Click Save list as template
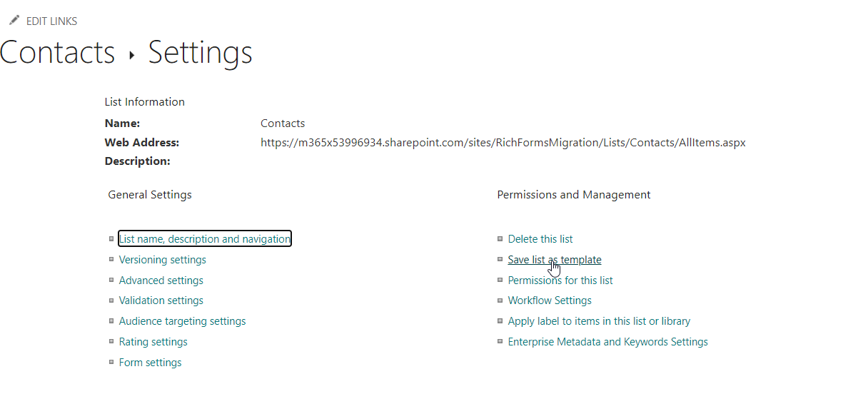The image size is (868, 394). (555, 260)
